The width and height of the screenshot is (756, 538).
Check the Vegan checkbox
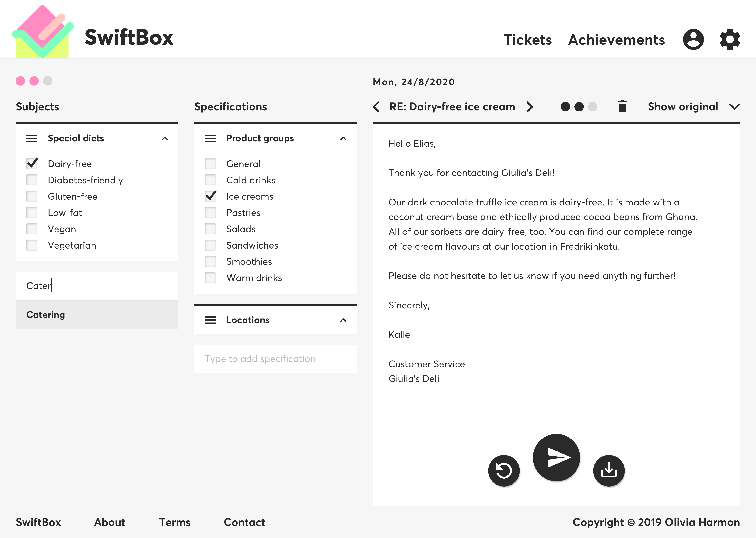click(x=32, y=229)
